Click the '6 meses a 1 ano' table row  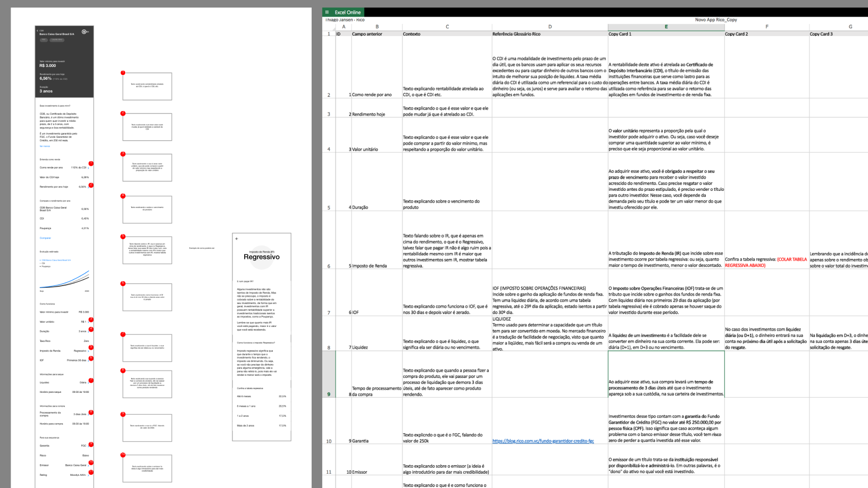point(262,406)
